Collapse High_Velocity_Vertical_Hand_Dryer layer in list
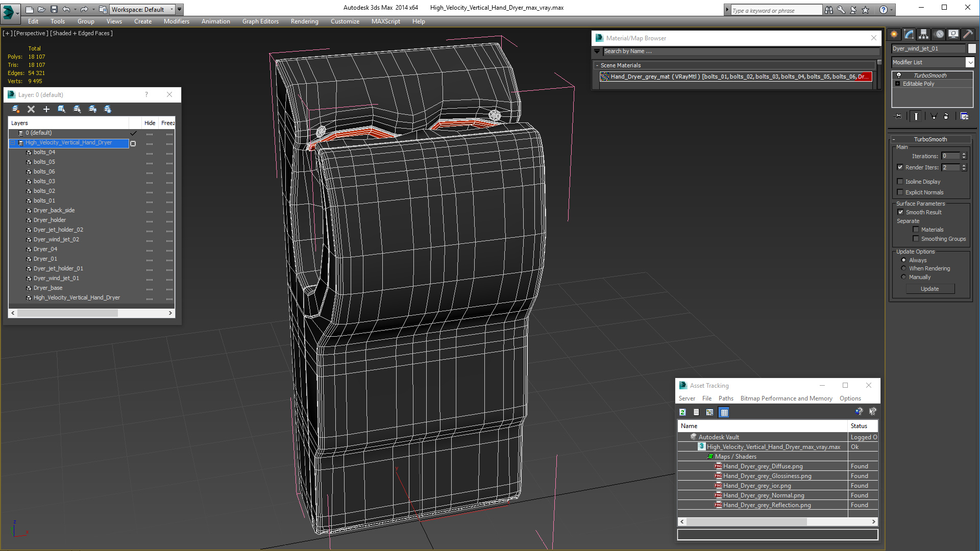The height and width of the screenshot is (551, 980). pos(12,143)
